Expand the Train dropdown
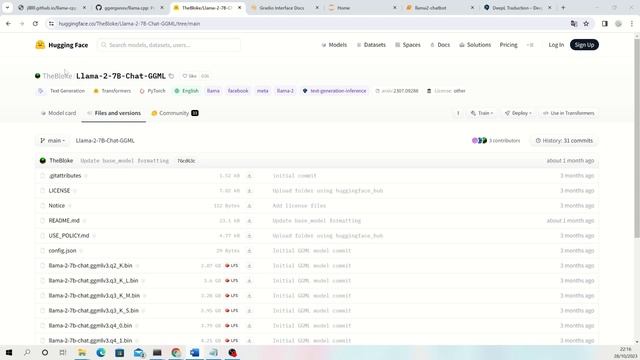 (482, 113)
